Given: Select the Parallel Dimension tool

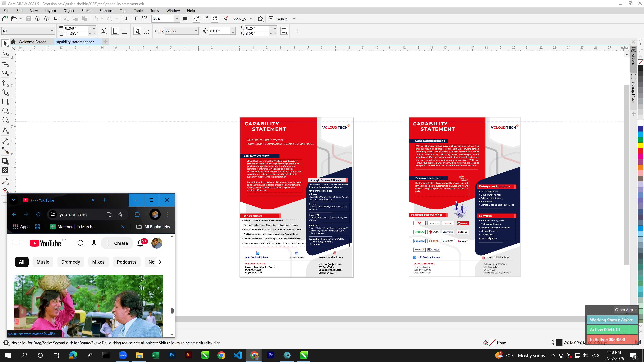Looking at the screenshot, I should 5,141.
